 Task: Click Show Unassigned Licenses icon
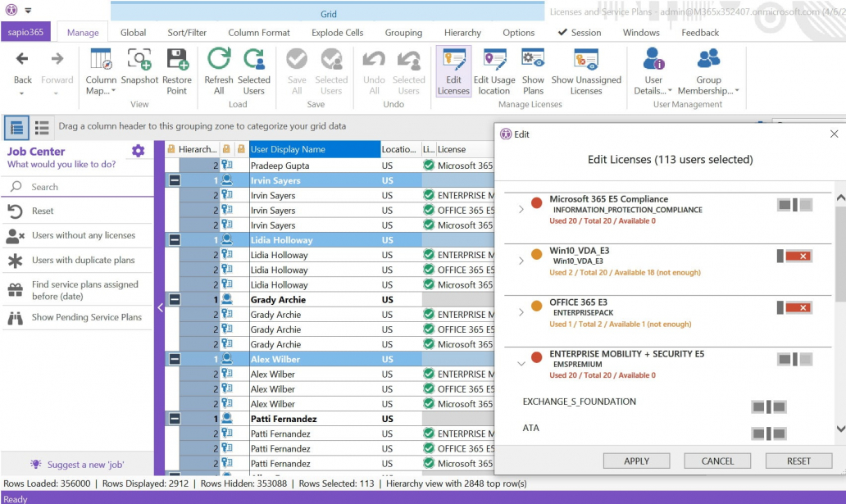585,71
